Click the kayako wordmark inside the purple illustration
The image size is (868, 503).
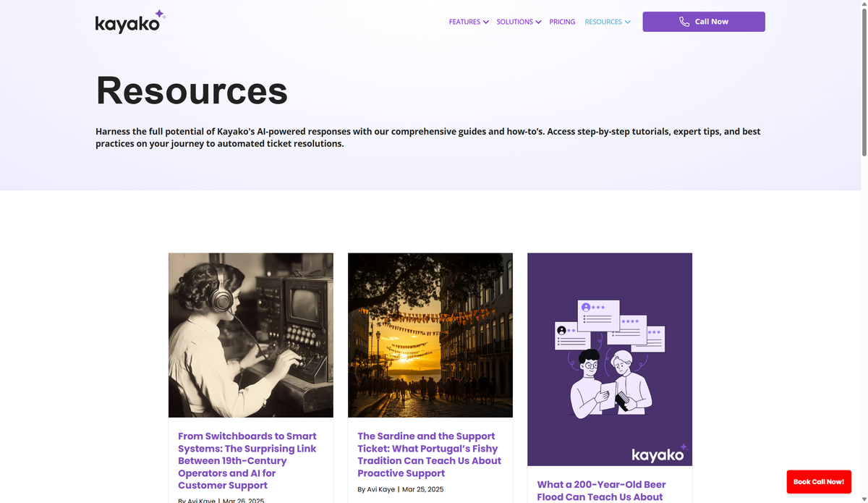(657, 455)
